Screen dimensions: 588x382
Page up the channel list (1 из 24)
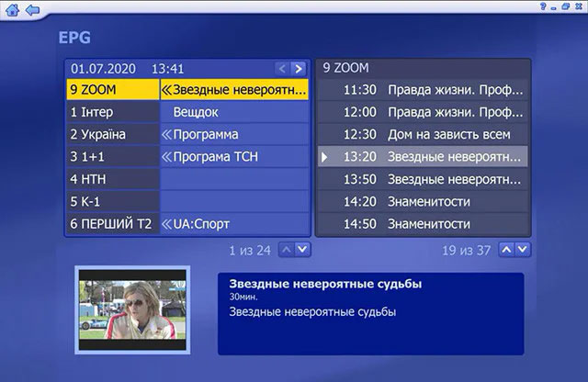[287, 250]
